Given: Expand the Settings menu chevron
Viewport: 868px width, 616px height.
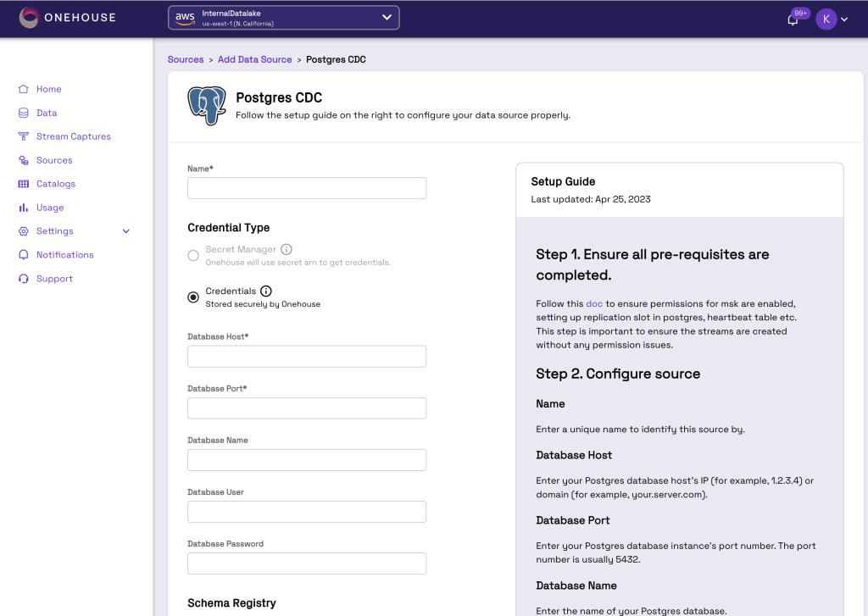Looking at the screenshot, I should (x=126, y=230).
